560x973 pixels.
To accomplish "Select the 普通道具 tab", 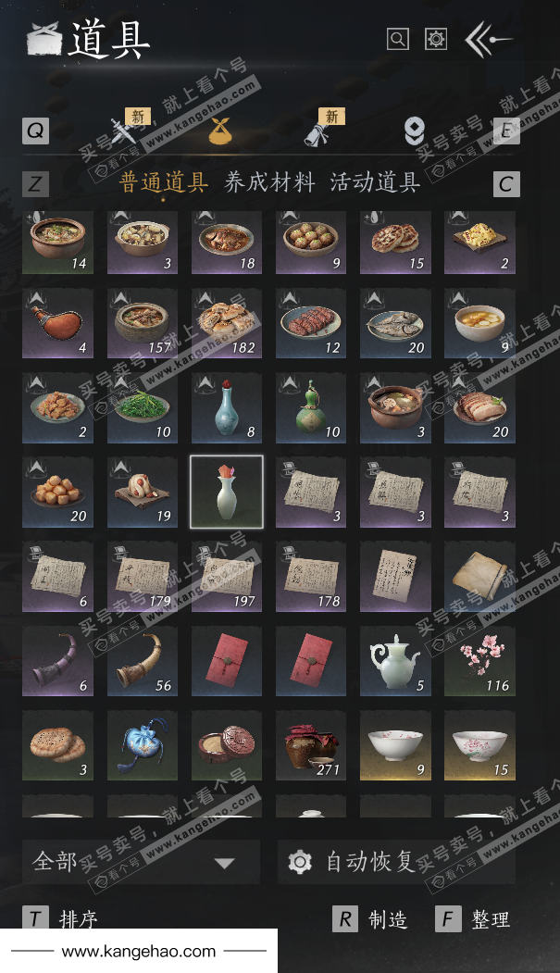I will [x=164, y=182].
